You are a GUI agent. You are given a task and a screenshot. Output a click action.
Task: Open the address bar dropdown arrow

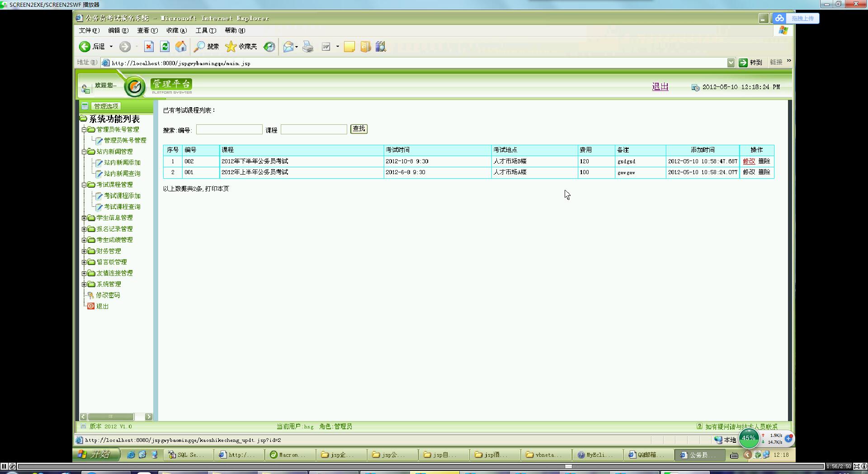(x=731, y=63)
